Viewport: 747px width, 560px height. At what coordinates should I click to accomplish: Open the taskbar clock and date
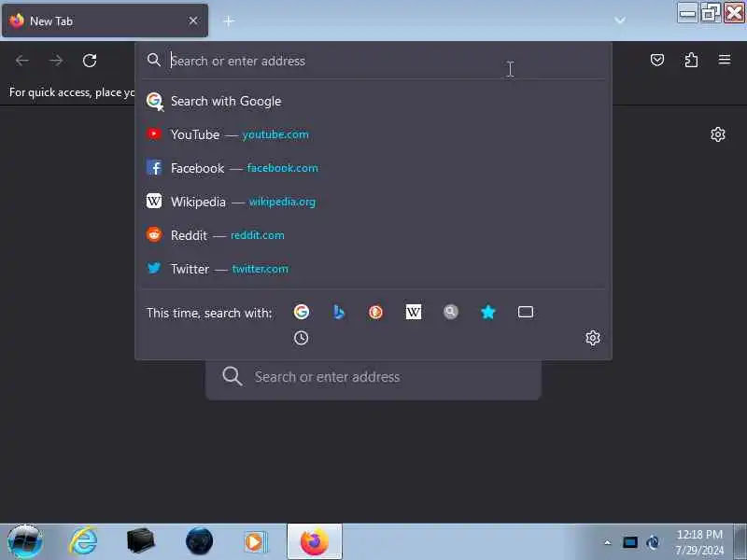[x=699, y=542]
